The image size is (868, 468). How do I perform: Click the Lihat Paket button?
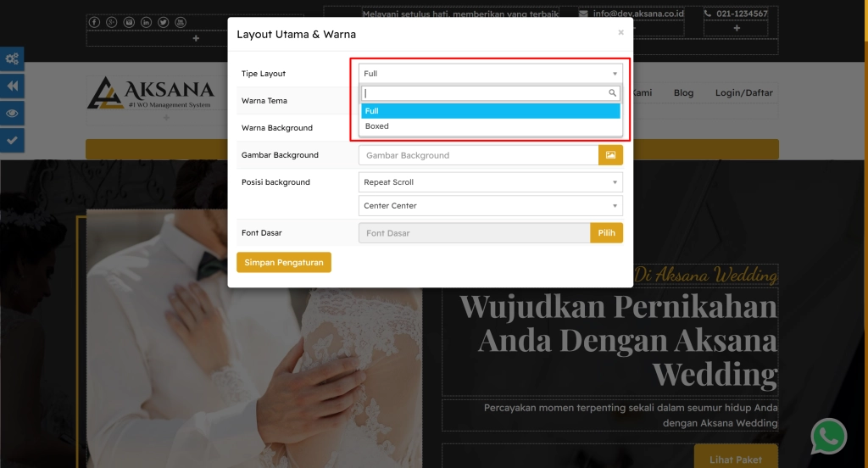[736, 460]
